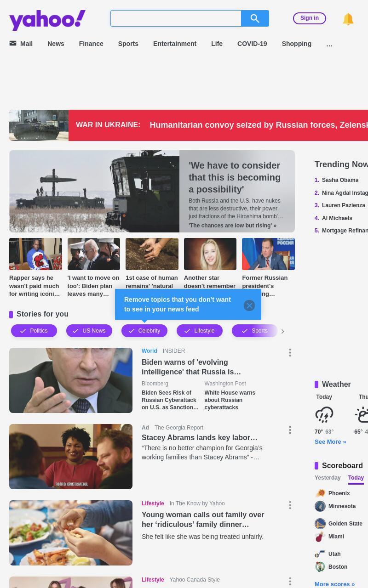Switch scoreboard to Yesterday tab
Image resolution: width=368 pixels, height=588 pixels.
click(328, 478)
